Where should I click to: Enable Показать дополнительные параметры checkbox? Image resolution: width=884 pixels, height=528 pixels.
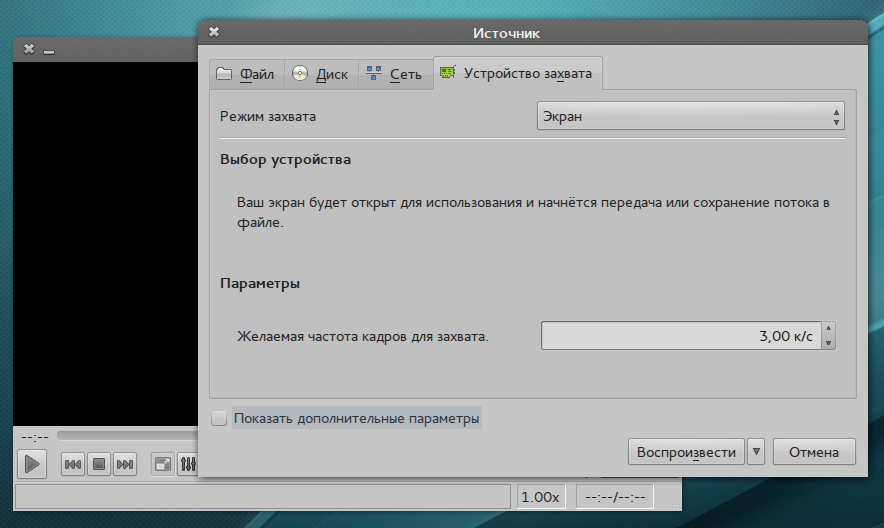219,418
